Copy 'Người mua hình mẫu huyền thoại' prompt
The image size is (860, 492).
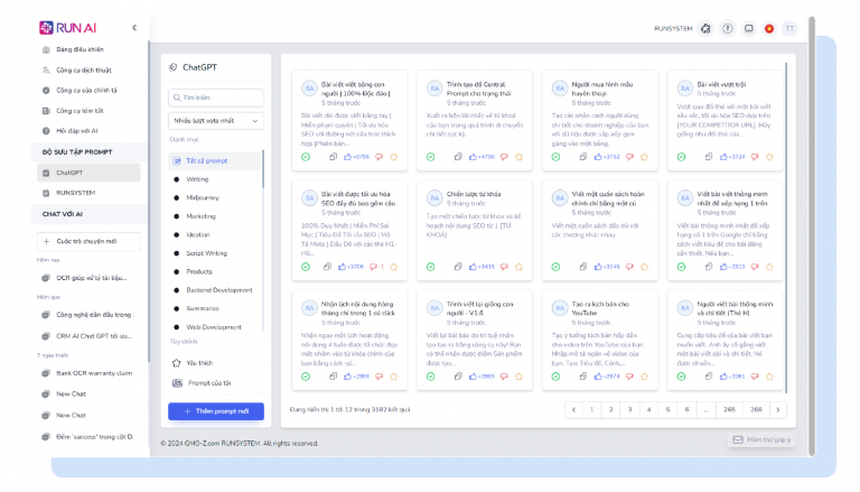click(x=583, y=157)
